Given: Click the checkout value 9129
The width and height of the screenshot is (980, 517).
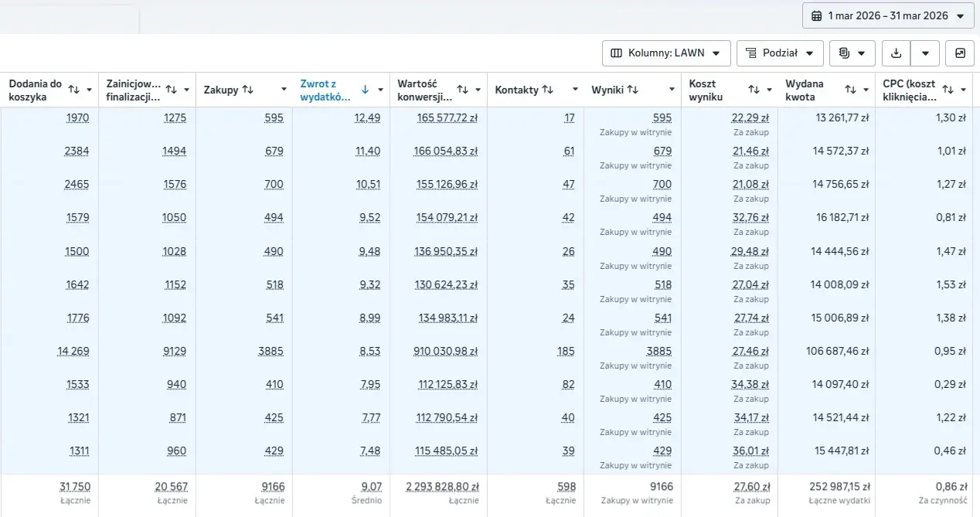Looking at the screenshot, I should [175, 352].
